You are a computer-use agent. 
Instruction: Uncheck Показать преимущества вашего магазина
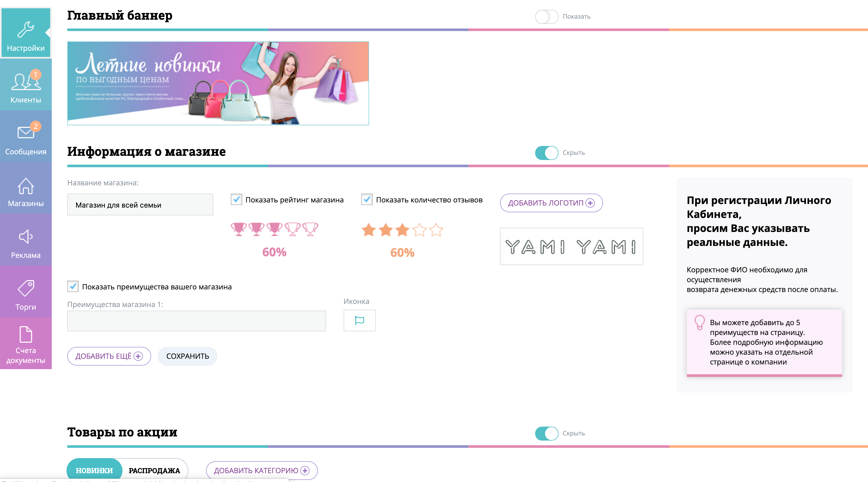click(73, 287)
